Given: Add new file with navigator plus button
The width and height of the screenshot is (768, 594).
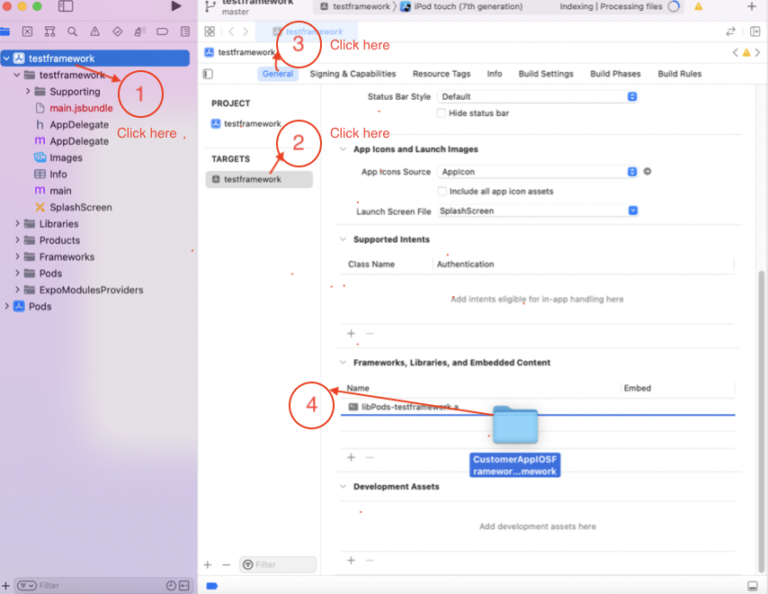Looking at the screenshot, I should (5, 585).
